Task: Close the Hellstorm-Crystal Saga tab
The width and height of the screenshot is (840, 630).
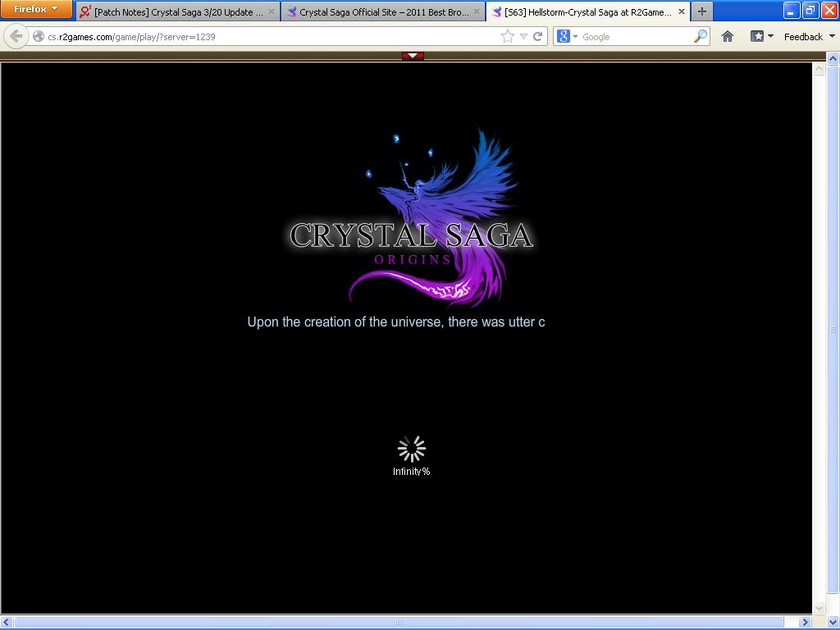Action: 681,12
